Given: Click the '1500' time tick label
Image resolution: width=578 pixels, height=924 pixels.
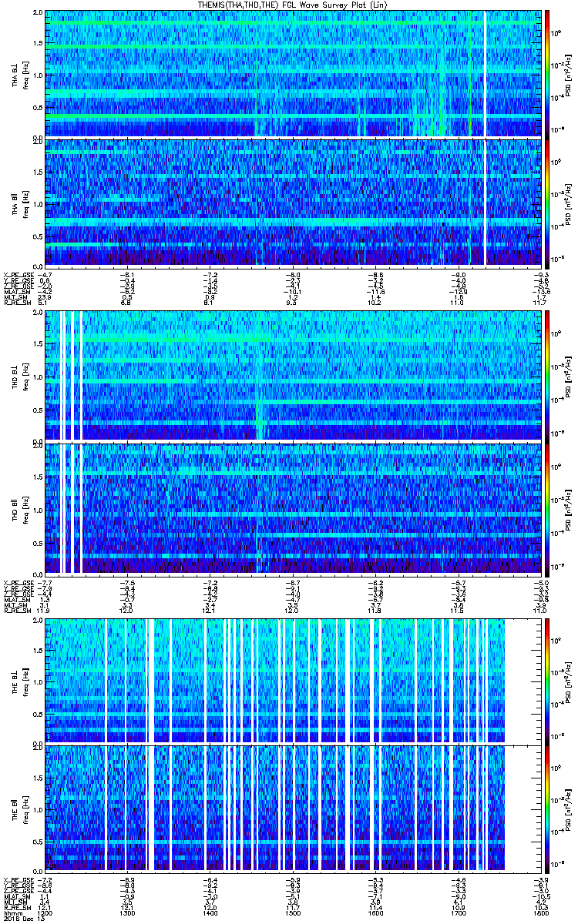Looking at the screenshot, I should point(293,913).
